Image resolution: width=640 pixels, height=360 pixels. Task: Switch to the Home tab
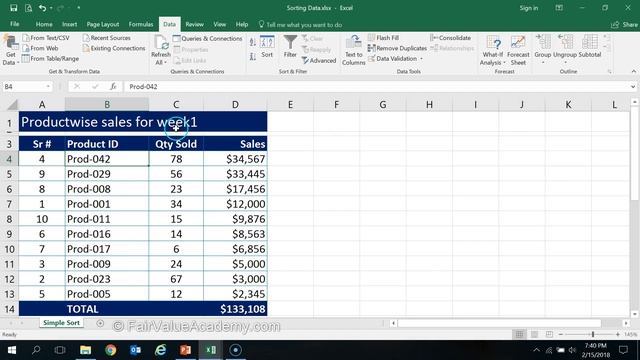44,24
